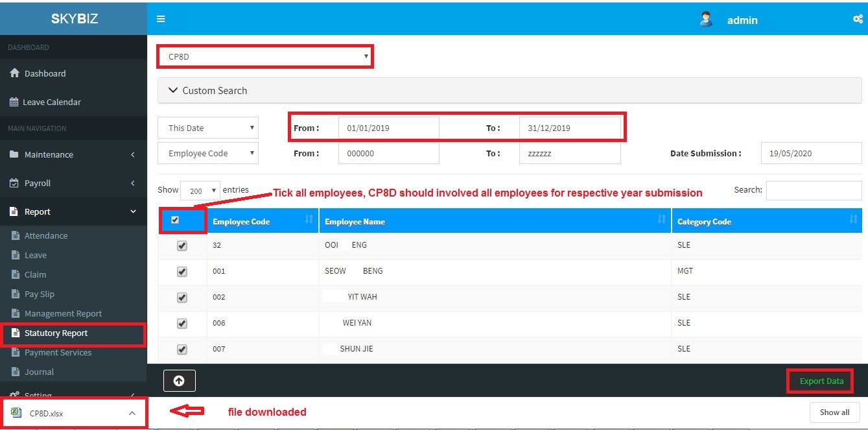Click the Date Submission field
Image resolution: width=868 pixels, height=430 pixels.
[811, 154]
